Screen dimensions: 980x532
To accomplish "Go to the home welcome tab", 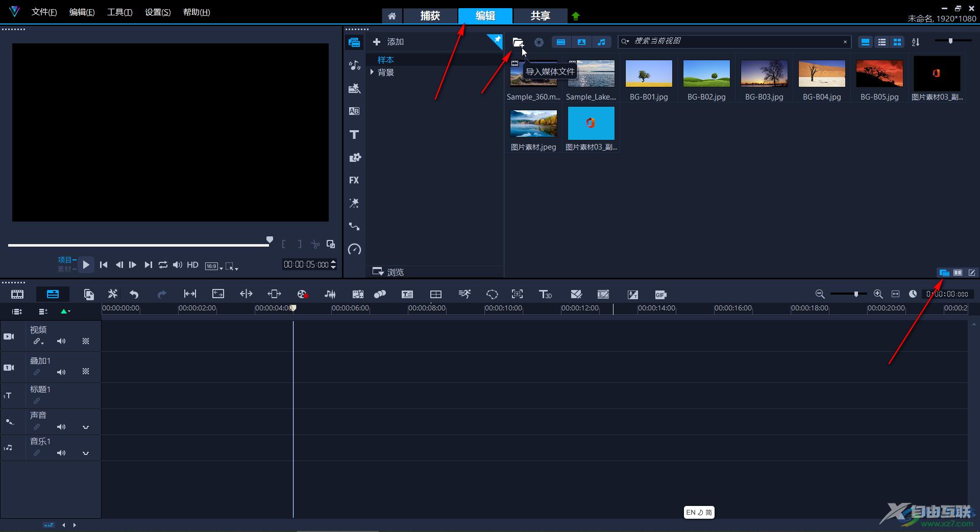I will pos(392,16).
